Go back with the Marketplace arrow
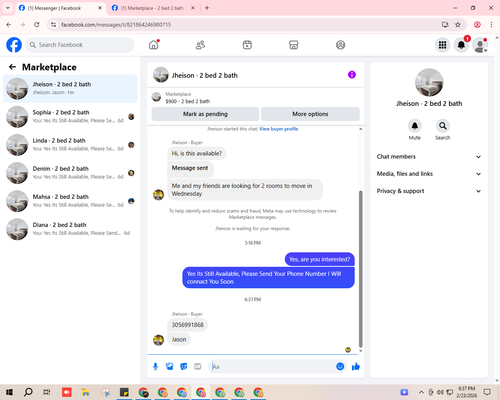500x400 pixels. click(x=12, y=67)
